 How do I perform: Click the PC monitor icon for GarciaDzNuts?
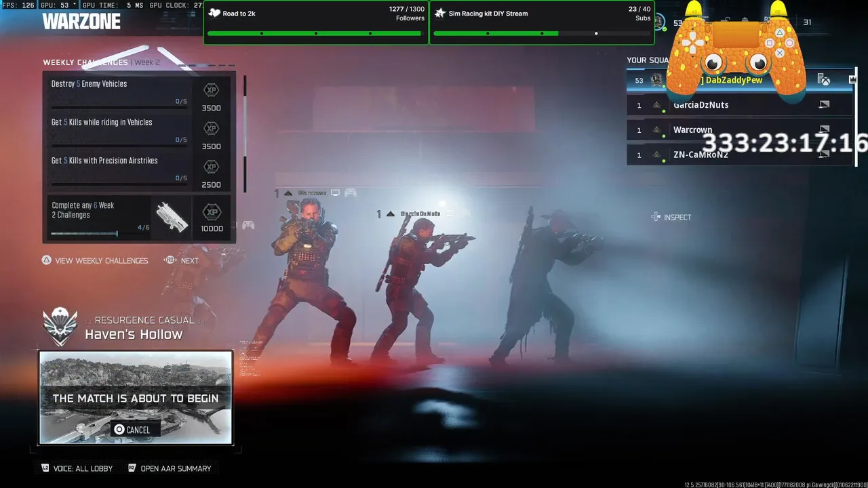pos(824,104)
